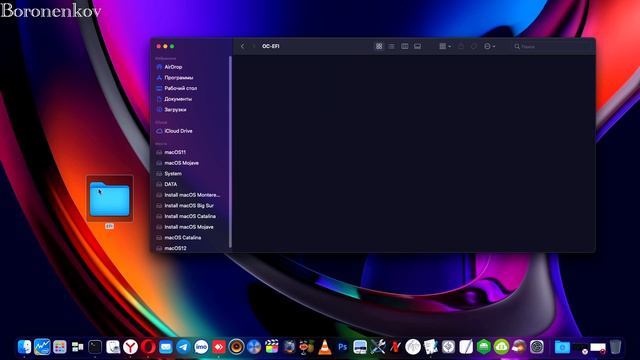Open Final Cut Pro from the Dock
Viewport: 640px width, 360px height.
pyautogui.click(x=271, y=347)
